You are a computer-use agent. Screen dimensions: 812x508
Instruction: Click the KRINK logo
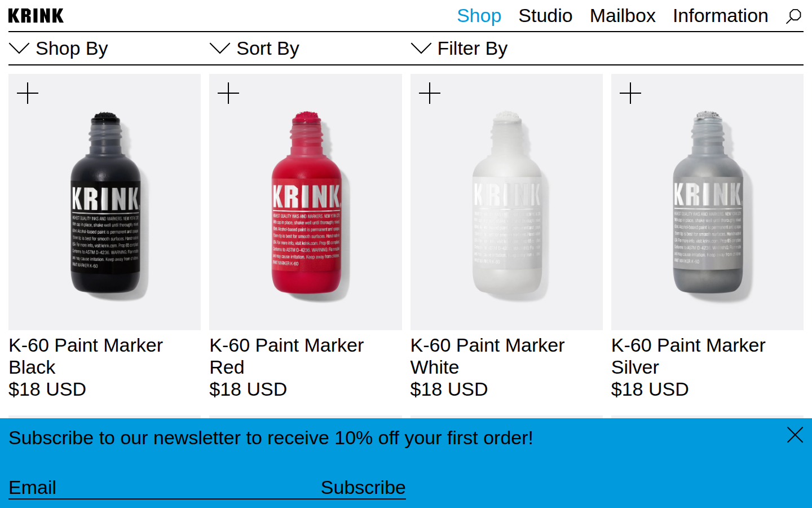pos(36,15)
